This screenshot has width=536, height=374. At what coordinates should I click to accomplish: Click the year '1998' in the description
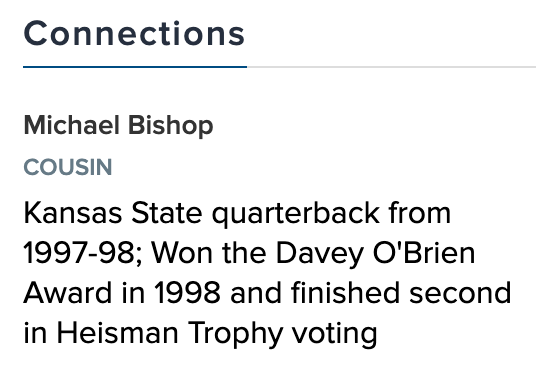coord(187,293)
